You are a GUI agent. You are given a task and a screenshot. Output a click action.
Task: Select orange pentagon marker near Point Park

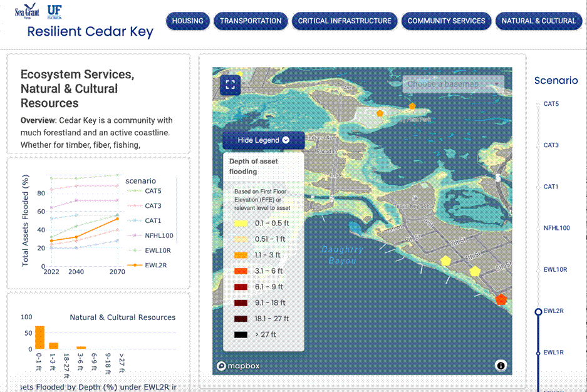tap(412, 106)
